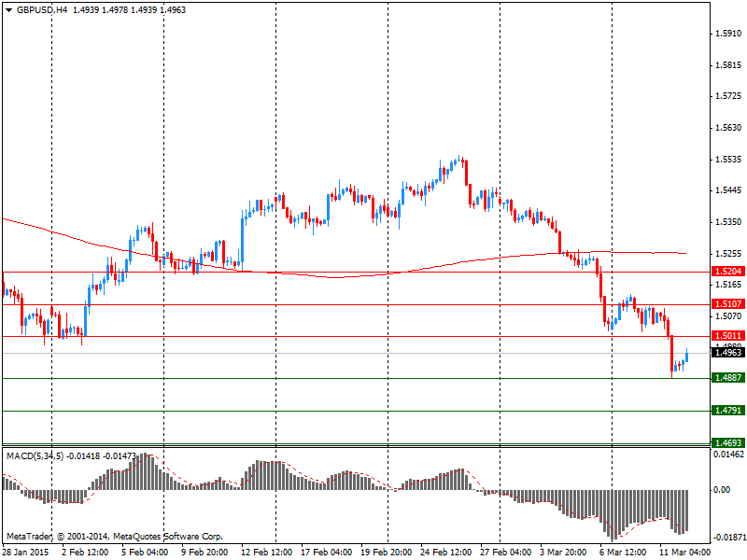Select the GBPUSD,H4 chart title text

click(x=42, y=10)
